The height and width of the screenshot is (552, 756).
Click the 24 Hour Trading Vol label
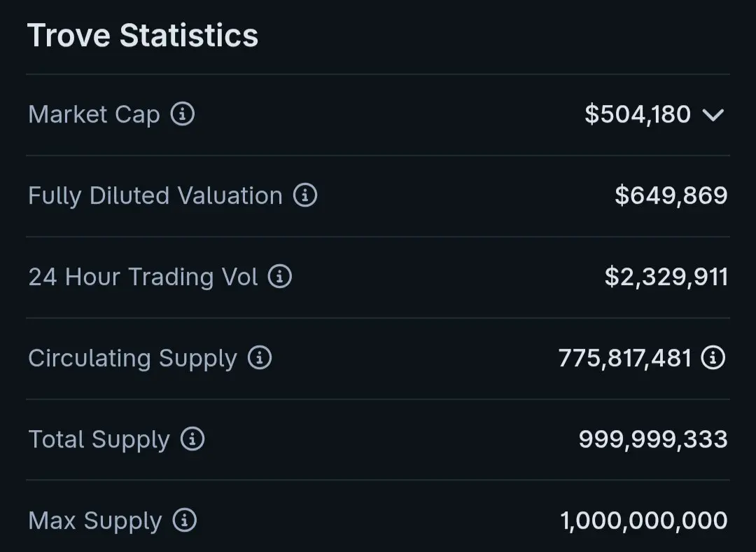click(x=143, y=277)
